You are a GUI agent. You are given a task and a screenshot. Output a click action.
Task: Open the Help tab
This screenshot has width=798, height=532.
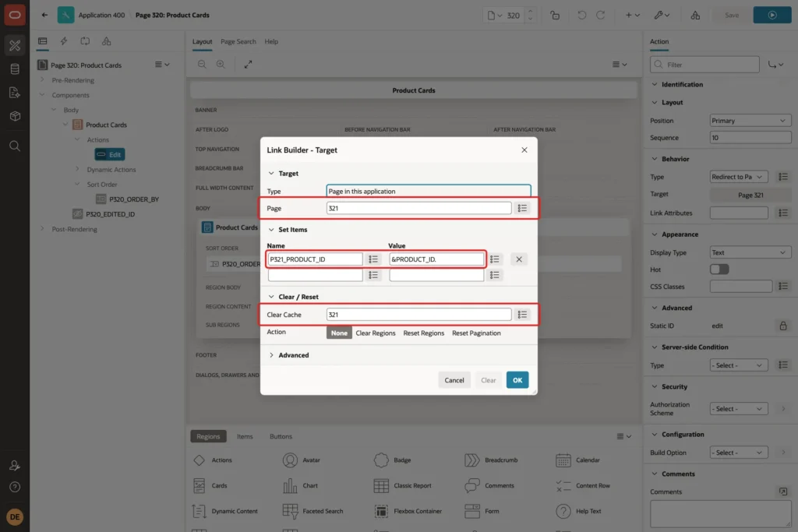pyautogui.click(x=271, y=42)
